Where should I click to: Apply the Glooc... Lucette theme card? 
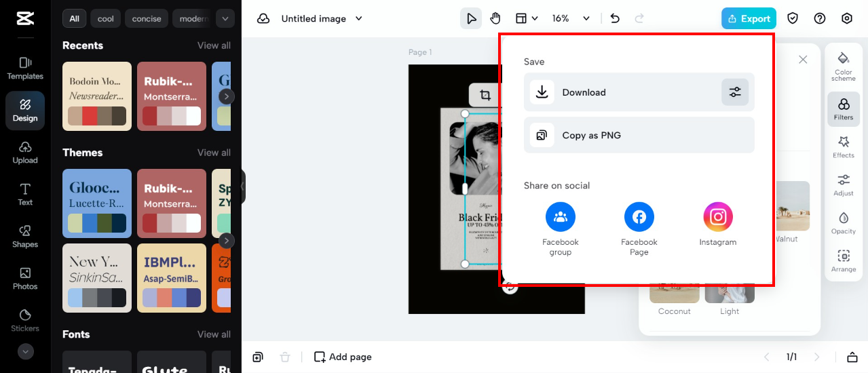click(x=97, y=203)
